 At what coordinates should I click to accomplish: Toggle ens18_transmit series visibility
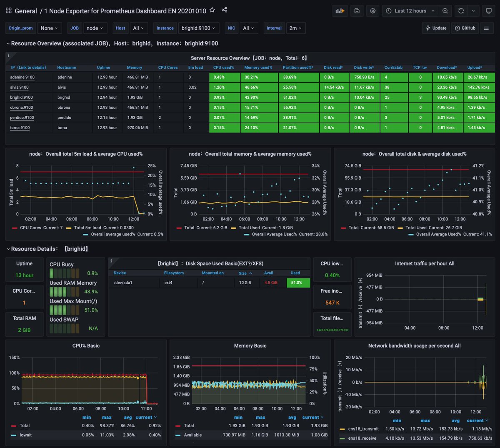pyautogui.click(x=363, y=429)
